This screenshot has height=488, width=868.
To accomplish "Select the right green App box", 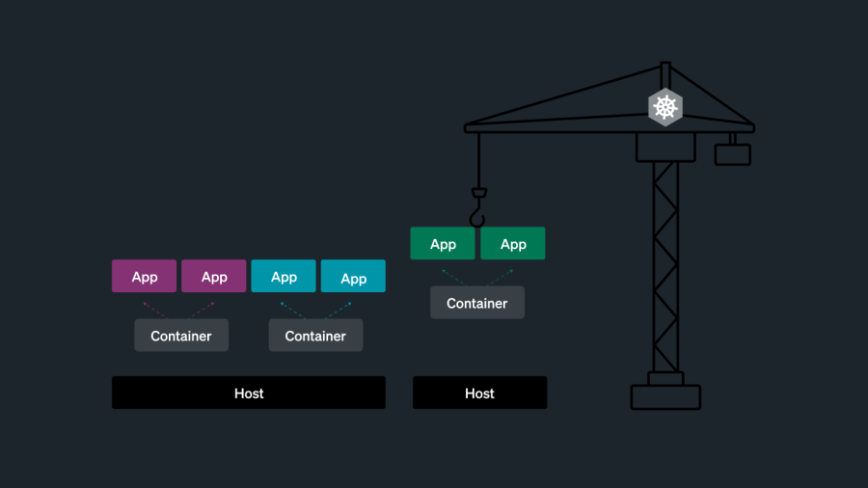I will 513,244.
